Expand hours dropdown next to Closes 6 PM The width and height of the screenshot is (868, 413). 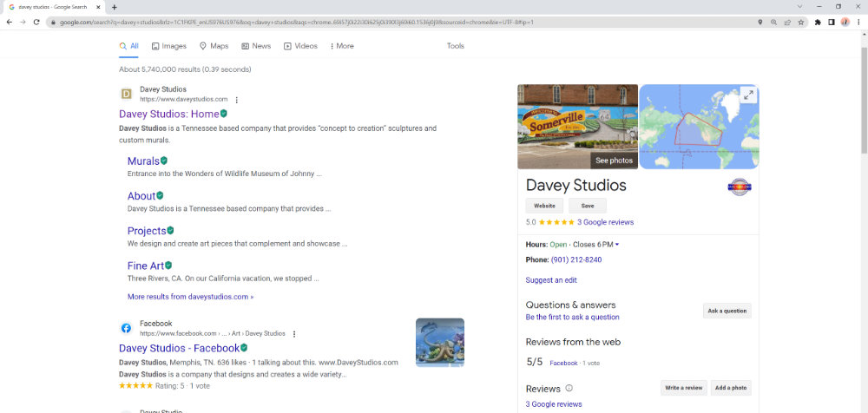point(616,245)
